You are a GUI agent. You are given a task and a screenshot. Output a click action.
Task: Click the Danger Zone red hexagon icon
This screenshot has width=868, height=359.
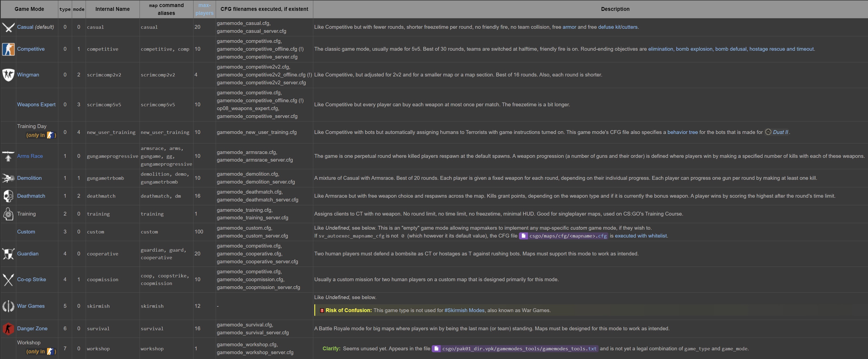pos(8,329)
